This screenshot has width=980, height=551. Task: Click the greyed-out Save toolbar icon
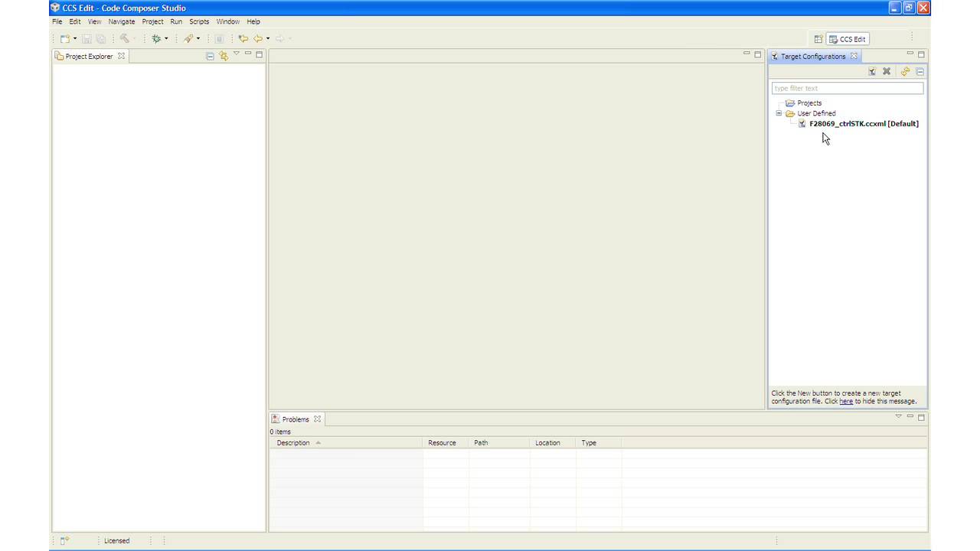(x=87, y=38)
